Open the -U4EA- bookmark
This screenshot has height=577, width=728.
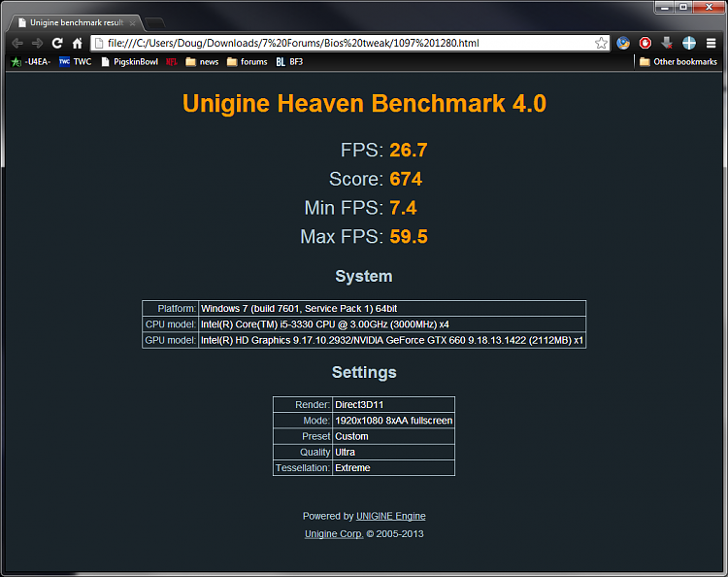(31, 62)
